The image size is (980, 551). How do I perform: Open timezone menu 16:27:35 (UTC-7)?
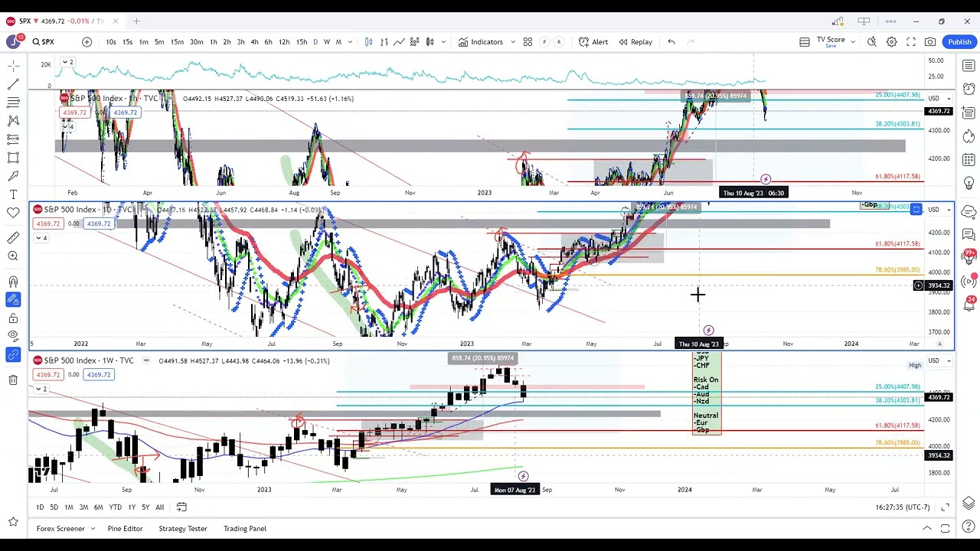903,507
